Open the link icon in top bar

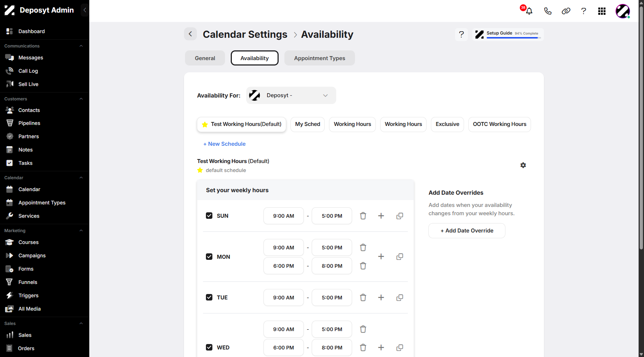[x=566, y=11]
